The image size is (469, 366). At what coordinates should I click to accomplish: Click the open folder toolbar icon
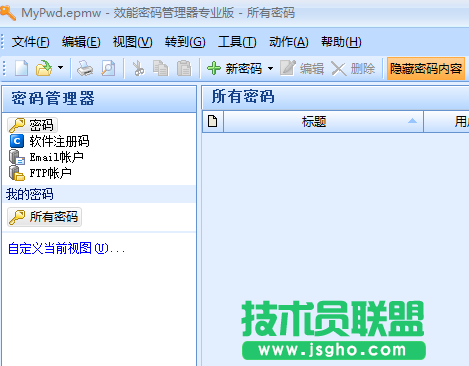44,68
